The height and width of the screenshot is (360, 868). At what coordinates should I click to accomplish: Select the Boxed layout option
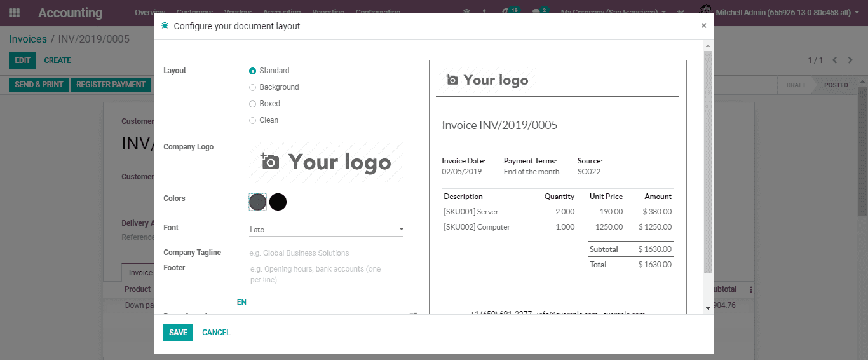[253, 104]
